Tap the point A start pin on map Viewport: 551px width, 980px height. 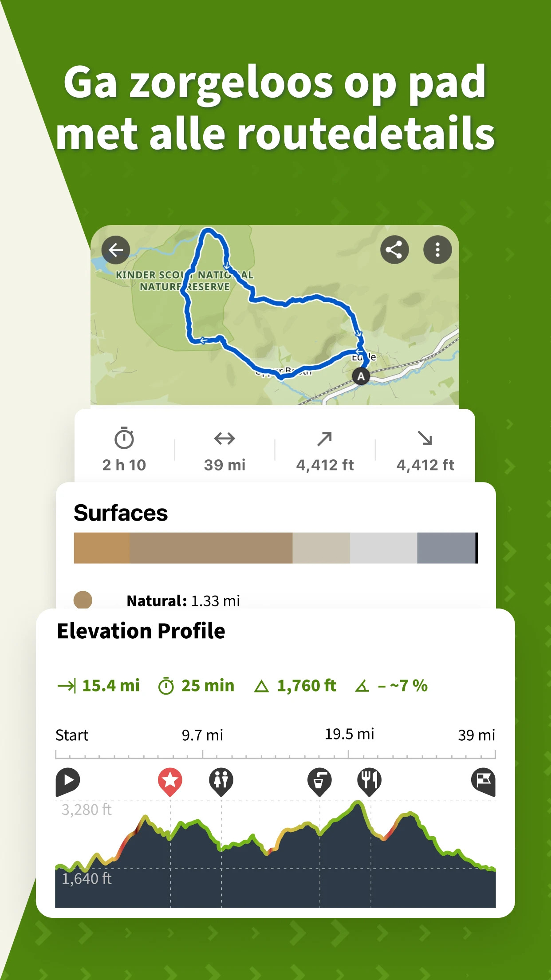361,377
